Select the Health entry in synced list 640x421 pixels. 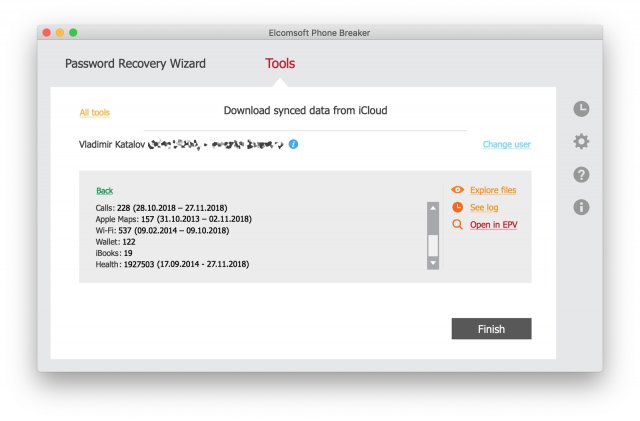pos(172,265)
